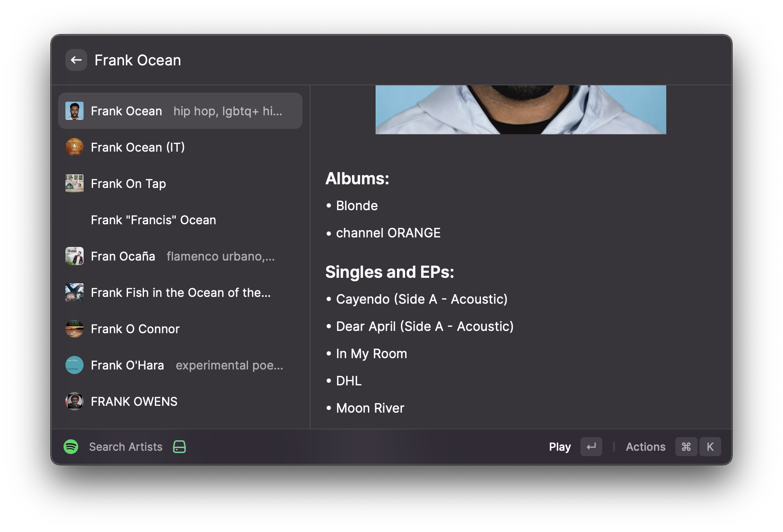Click Dear April (Side A - Acoustic)
Image resolution: width=783 pixels, height=532 pixels.
pyautogui.click(x=425, y=326)
